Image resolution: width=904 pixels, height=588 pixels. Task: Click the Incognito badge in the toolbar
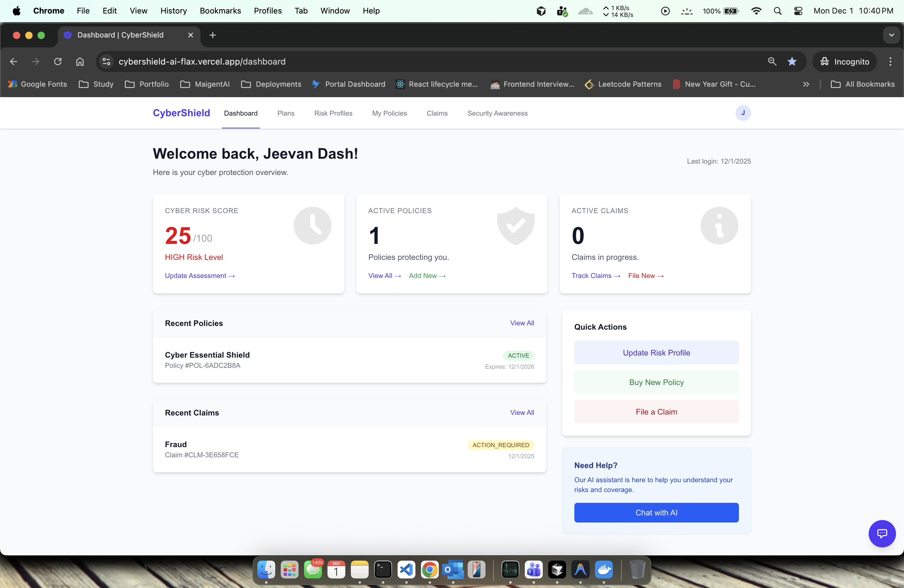point(844,62)
